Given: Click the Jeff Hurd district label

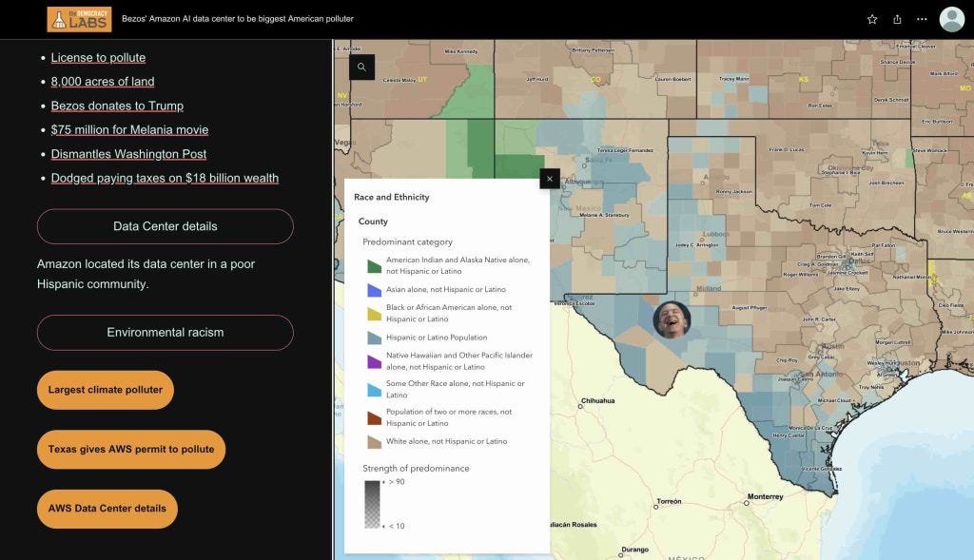Looking at the screenshot, I should click(536, 80).
